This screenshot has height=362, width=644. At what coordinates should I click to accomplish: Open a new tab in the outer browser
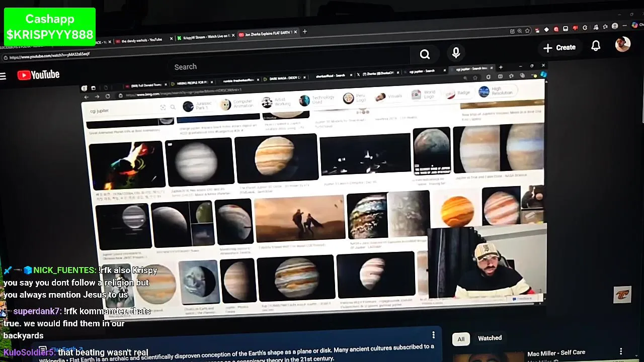coord(304,32)
